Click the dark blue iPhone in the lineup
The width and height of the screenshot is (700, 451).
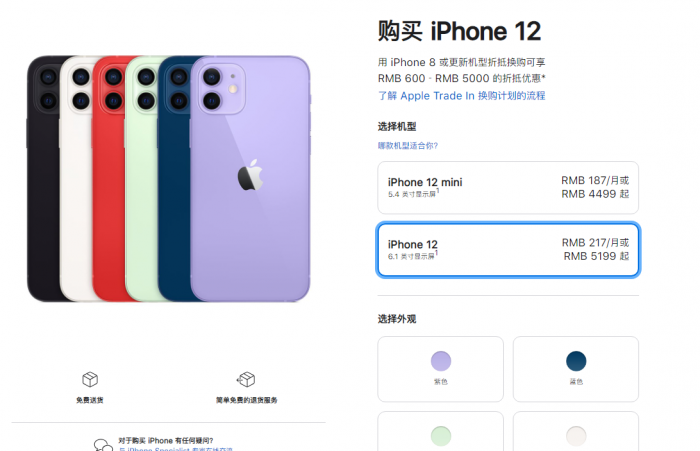click(174, 179)
